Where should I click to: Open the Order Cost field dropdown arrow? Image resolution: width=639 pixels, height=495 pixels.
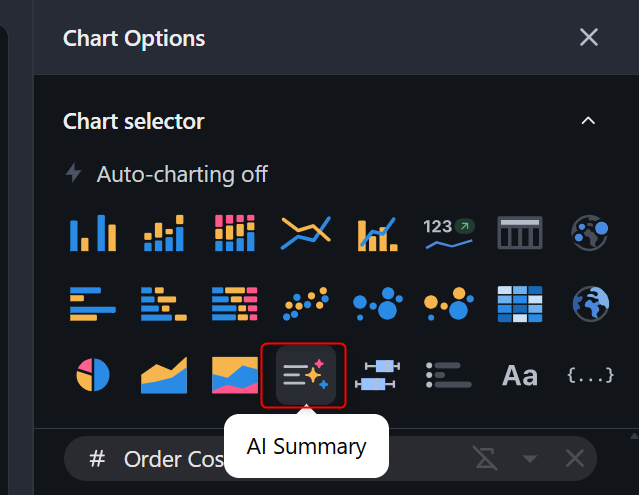(530, 459)
